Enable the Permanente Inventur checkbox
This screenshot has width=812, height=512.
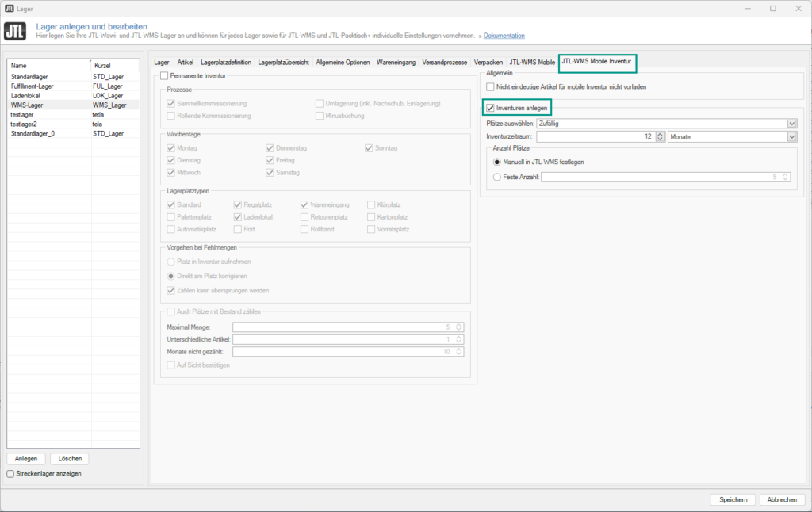164,76
